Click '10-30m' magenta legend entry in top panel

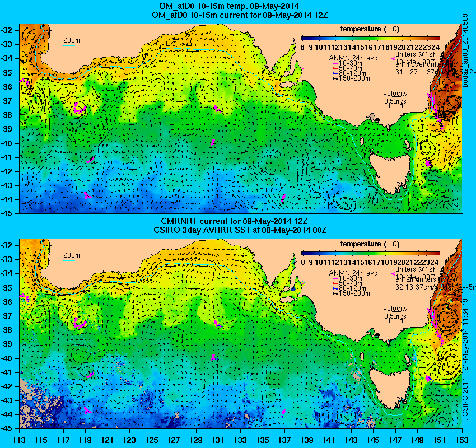(x=347, y=63)
